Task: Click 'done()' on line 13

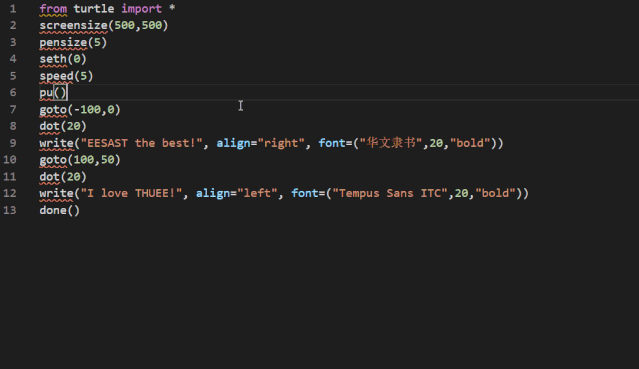Action: coord(60,210)
